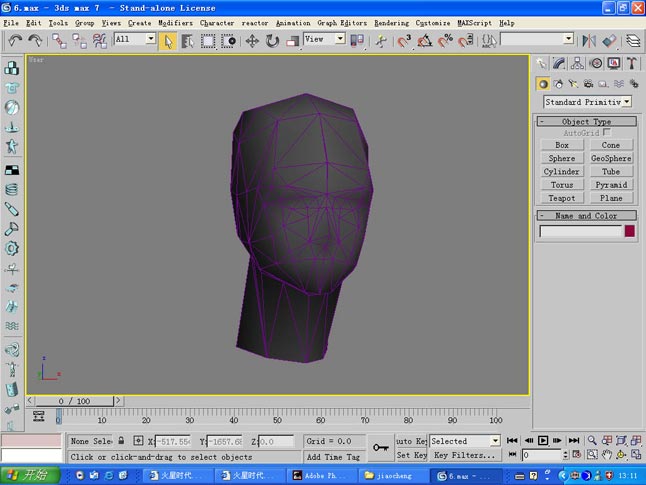Click the Teapot primitive button
This screenshot has height=485, width=646.
point(562,198)
